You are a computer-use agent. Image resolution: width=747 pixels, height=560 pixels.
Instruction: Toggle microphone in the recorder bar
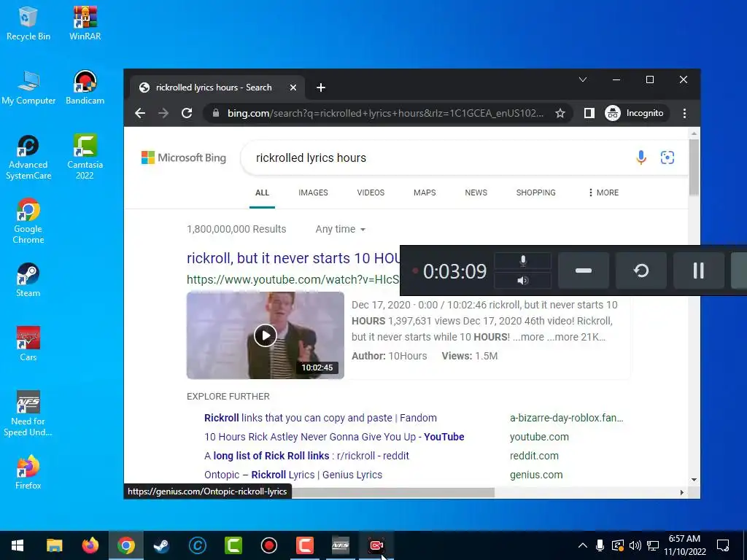(x=522, y=260)
